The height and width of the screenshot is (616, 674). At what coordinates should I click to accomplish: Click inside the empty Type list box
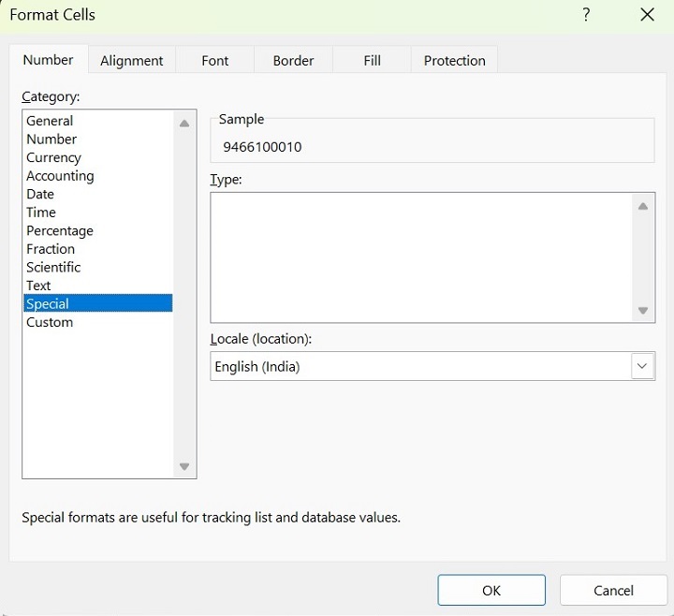pyautogui.click(x=421, y=257)
